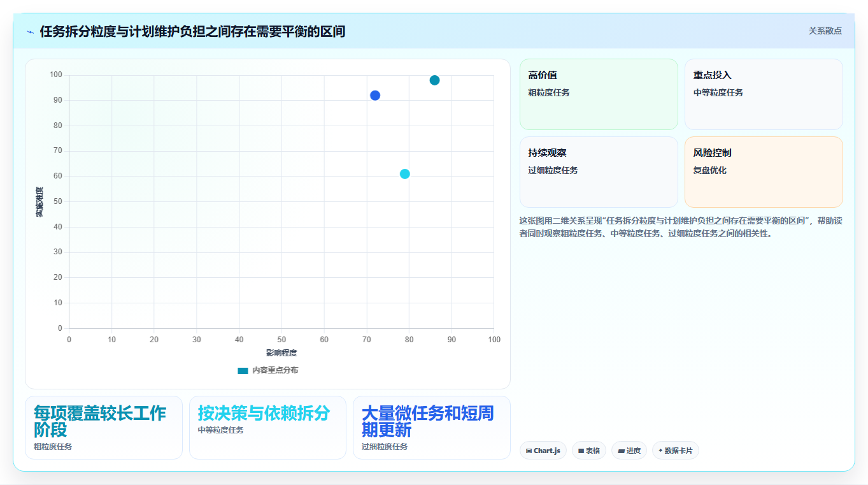Click the description paragraph starting 这张图用二维关系
868x485 pixels.
coord(681,227)
